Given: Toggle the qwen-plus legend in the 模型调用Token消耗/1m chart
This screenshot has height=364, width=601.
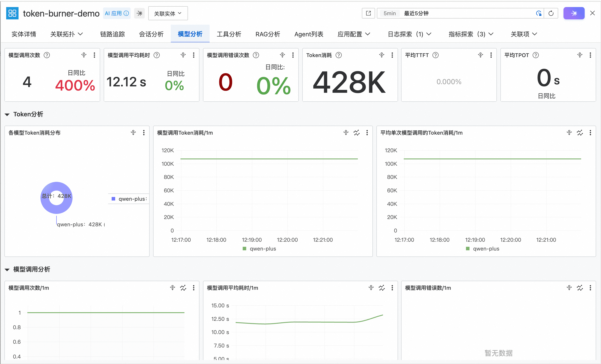Looking at the screenshot, I should pos(259,249).
